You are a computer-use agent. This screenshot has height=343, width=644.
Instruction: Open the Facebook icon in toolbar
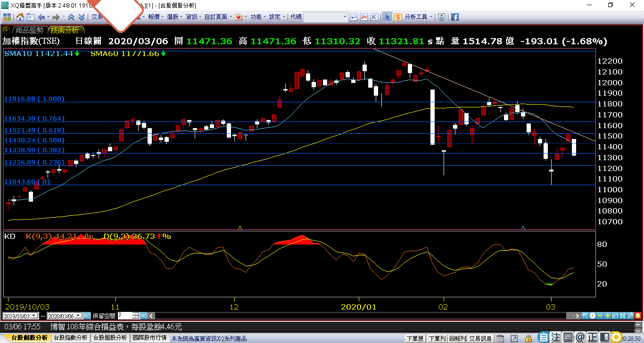coord(455,17)
